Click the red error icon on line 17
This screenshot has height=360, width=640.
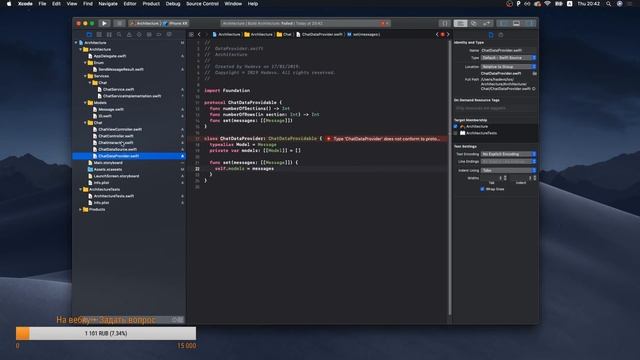click(x=329, y=139)
